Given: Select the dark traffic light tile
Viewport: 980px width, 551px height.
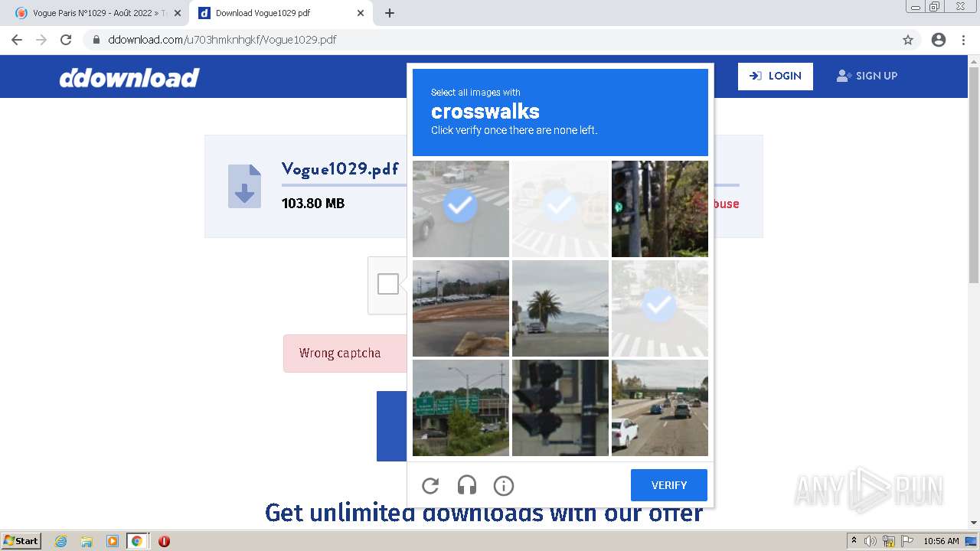Looking at the screenshot, I should (x=560, y=408).
